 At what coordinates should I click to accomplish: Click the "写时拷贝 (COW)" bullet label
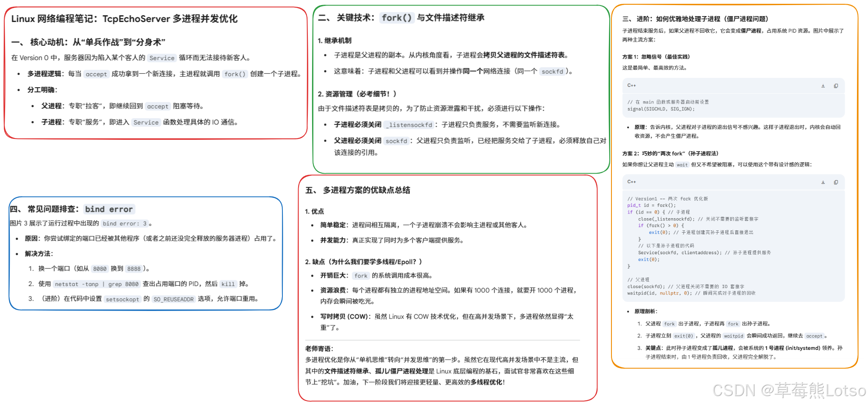(x=345, y=317)
